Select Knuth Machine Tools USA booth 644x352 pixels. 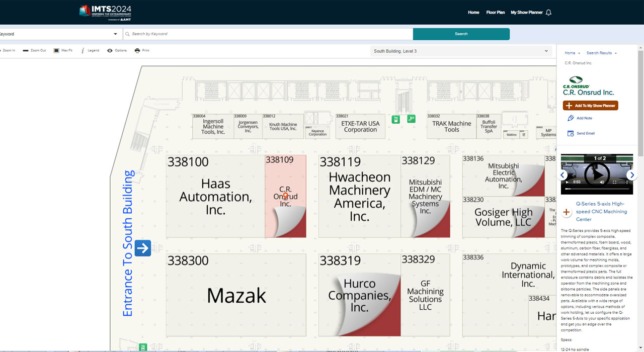(x=283, y=126)
